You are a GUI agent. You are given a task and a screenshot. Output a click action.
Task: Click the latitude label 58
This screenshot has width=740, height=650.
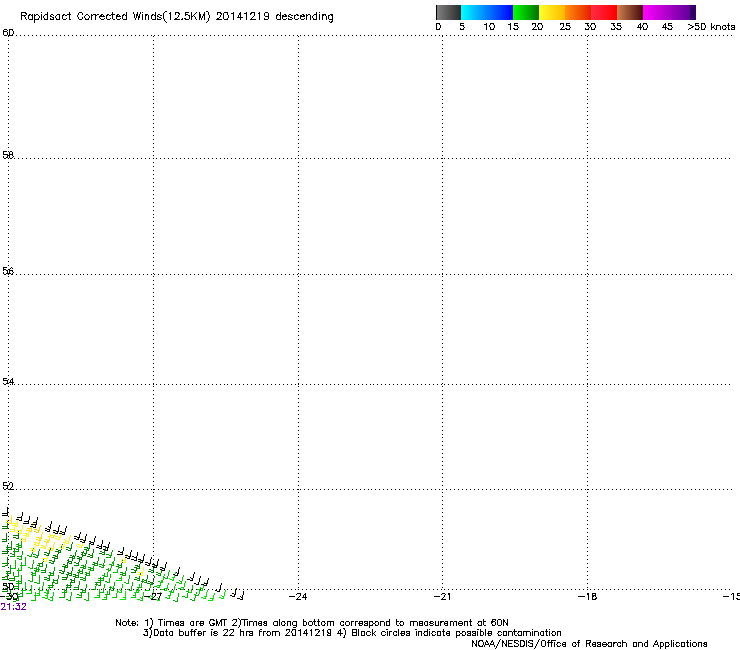(x=8, y=155)
